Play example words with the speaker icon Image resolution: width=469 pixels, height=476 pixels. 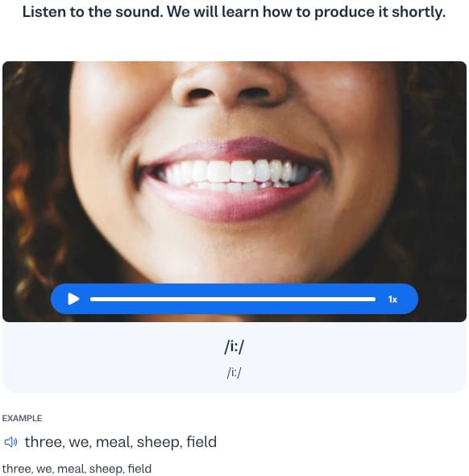pyautogui.click(x=10, y=442)
